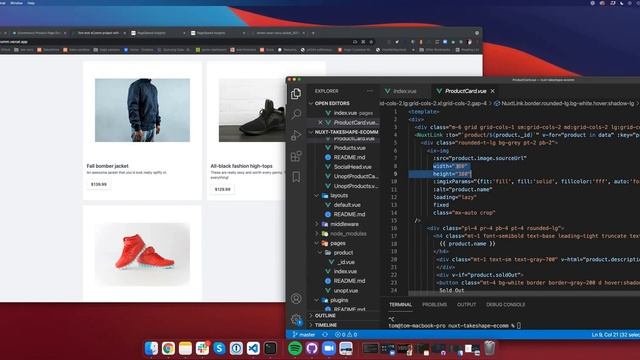640x360 pixels.
Task: Open the Explorer panel more actions ellipsis
Action: point(370,91)
